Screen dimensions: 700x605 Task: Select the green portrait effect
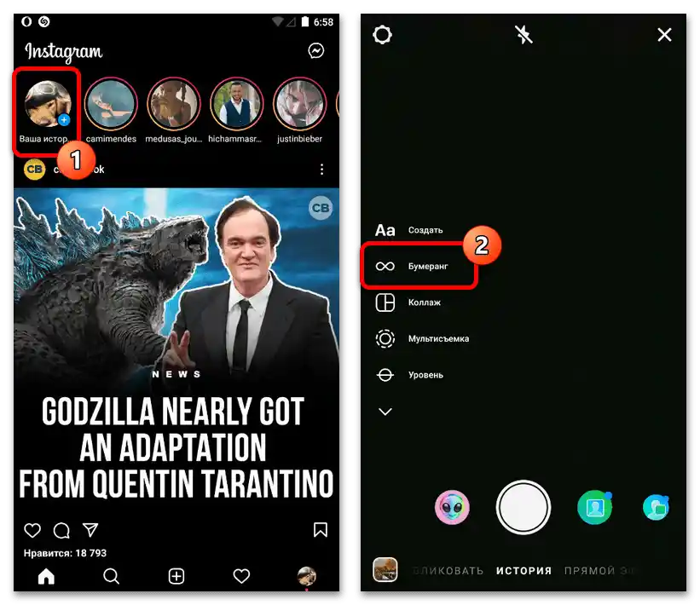[594, 508]
